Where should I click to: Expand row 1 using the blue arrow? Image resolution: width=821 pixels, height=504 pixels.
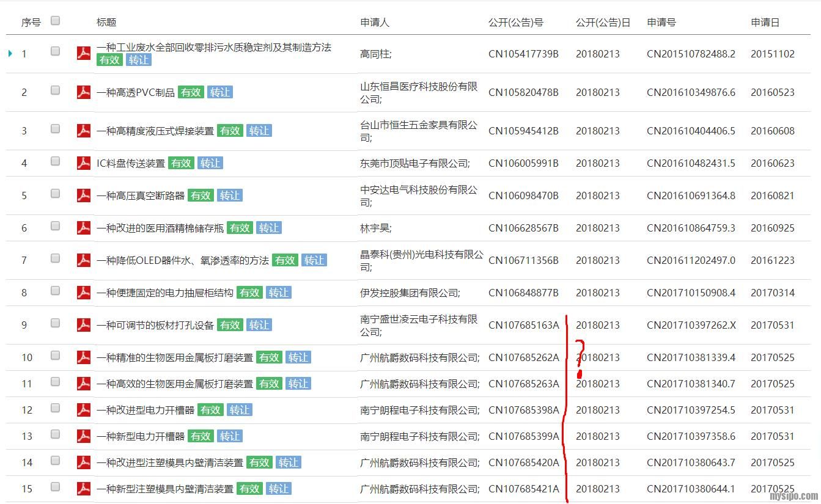click(x=10, y=54)
